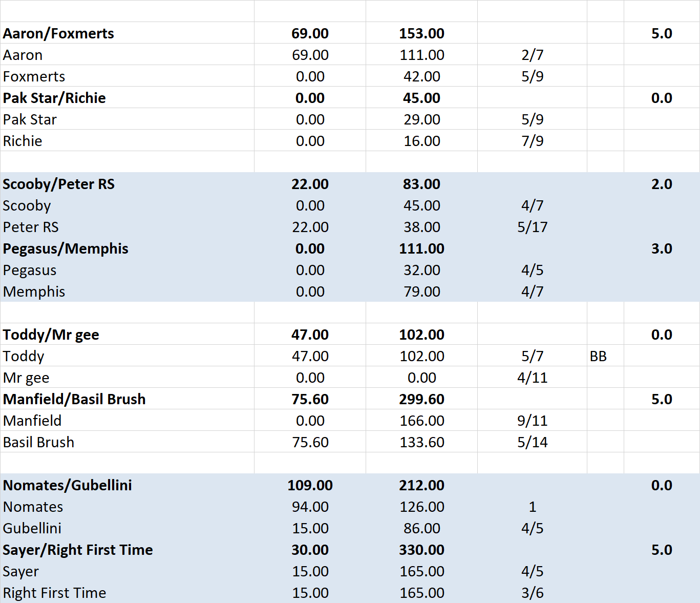Screen dimensions: 700x603
Task: Select Right First Time's 3/6 cell
Action: (x=532, y=593)
